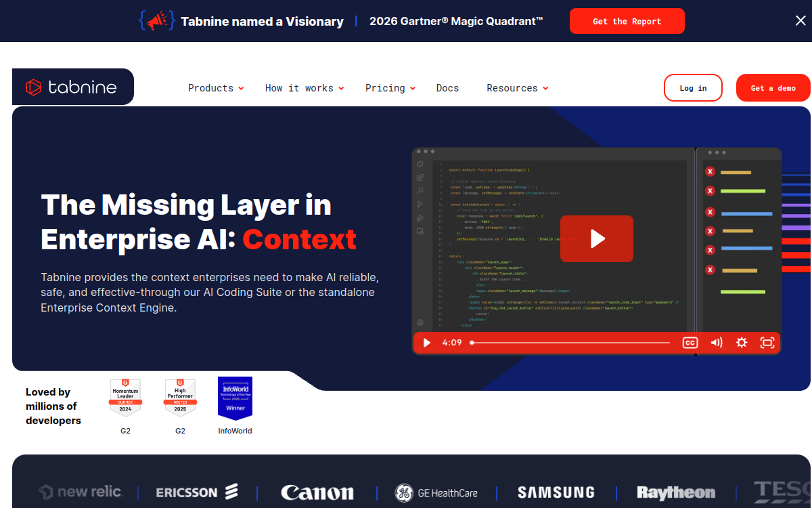Click the Tabnine logo

click(x=71, y=87)
